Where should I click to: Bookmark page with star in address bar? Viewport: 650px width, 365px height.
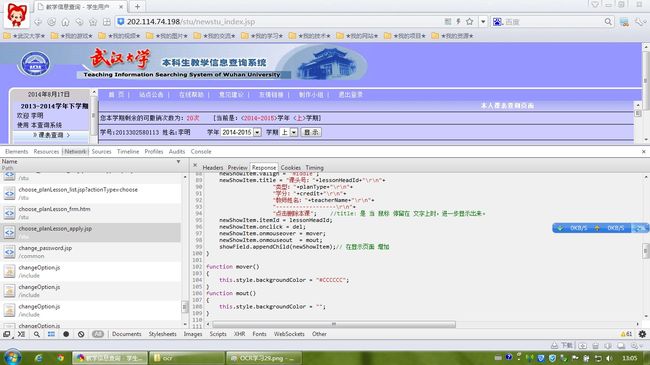point(469,21)
